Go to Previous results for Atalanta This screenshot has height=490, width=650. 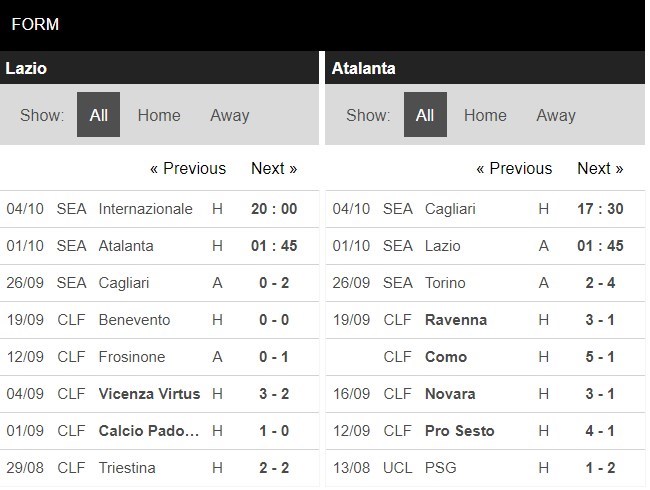(x=514, y=168)
